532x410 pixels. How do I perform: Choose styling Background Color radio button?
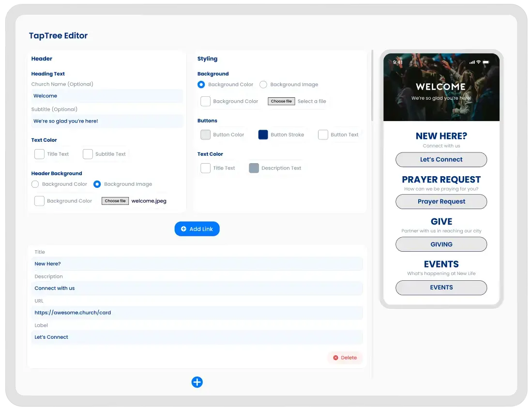[201, 85]
